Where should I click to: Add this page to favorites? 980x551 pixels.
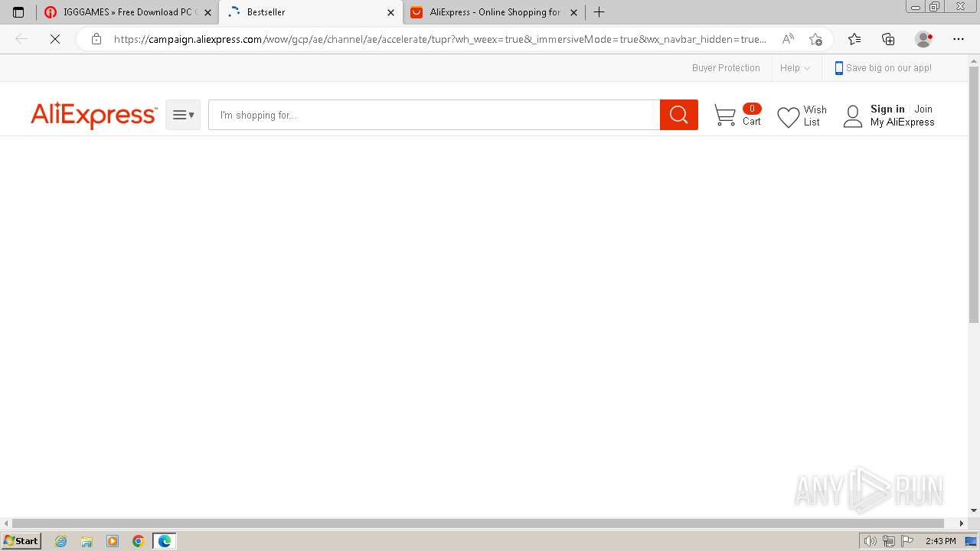pyautogui.click(x=815, y=39)
